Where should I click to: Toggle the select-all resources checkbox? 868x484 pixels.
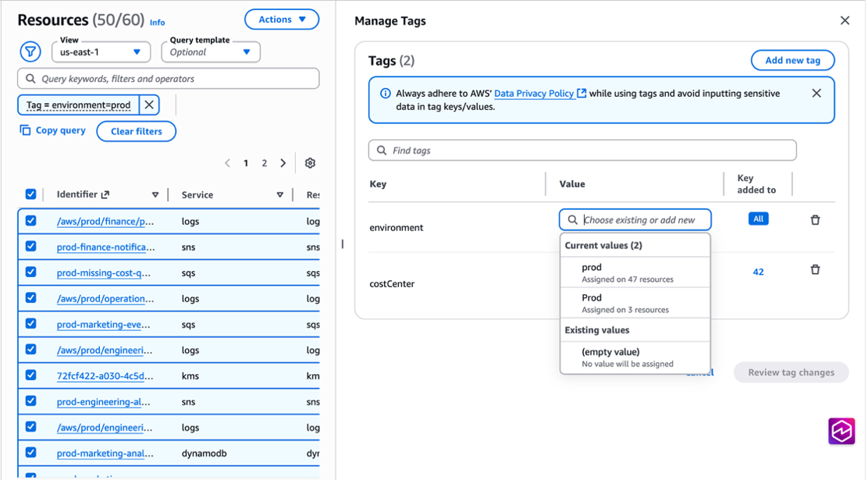[x=30, y=194]
